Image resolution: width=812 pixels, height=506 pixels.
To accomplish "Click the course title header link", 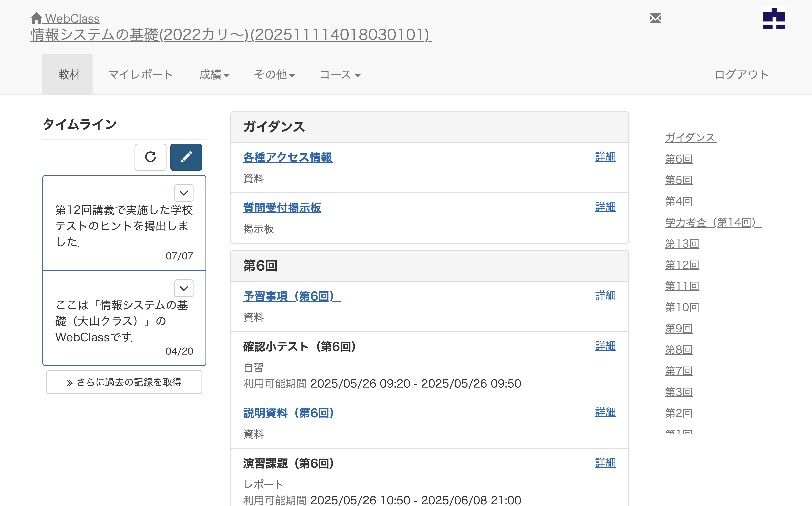I will (x=231, y=35).
